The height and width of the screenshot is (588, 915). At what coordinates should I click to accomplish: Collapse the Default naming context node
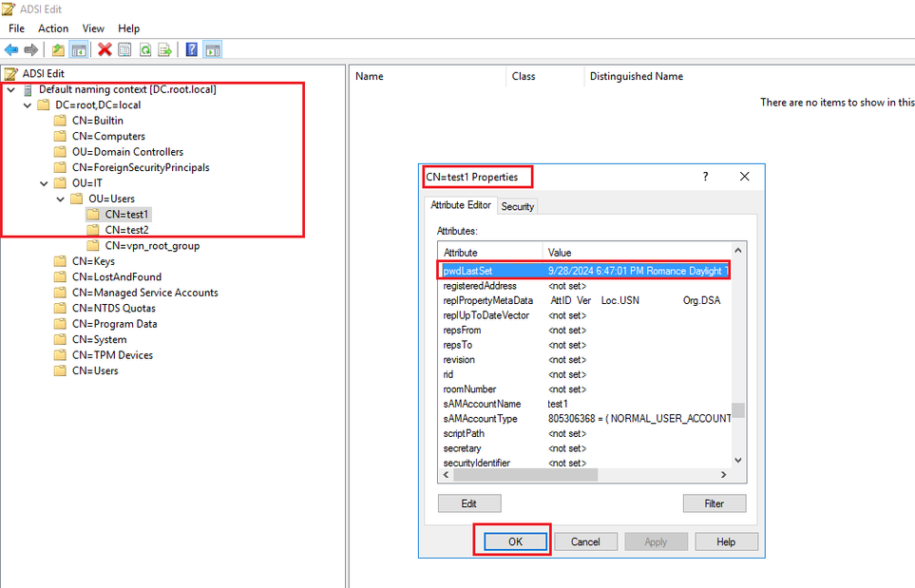click(11, 90)
